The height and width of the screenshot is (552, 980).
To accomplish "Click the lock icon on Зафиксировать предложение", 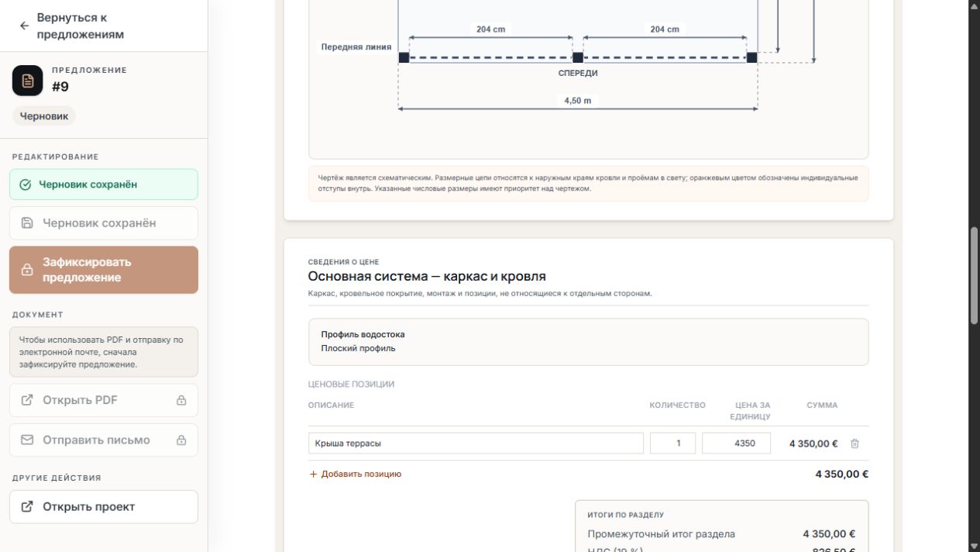I will (x=27, y=270).
